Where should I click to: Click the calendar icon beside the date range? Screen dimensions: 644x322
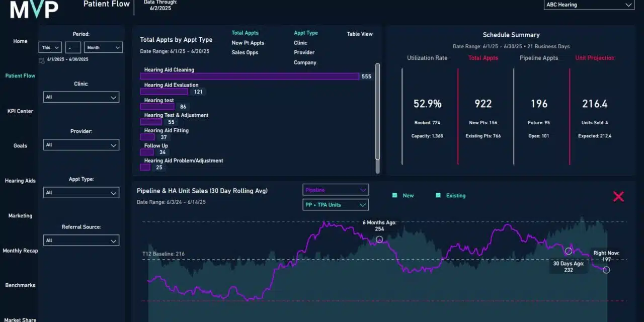41,59
